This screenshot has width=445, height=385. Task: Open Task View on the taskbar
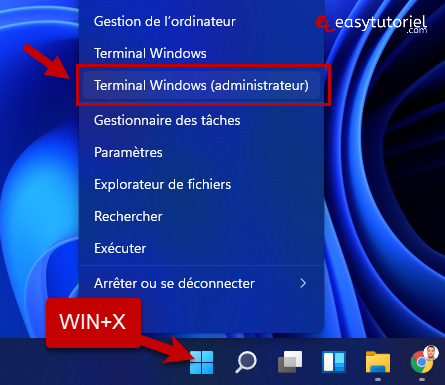click(290, 362)
